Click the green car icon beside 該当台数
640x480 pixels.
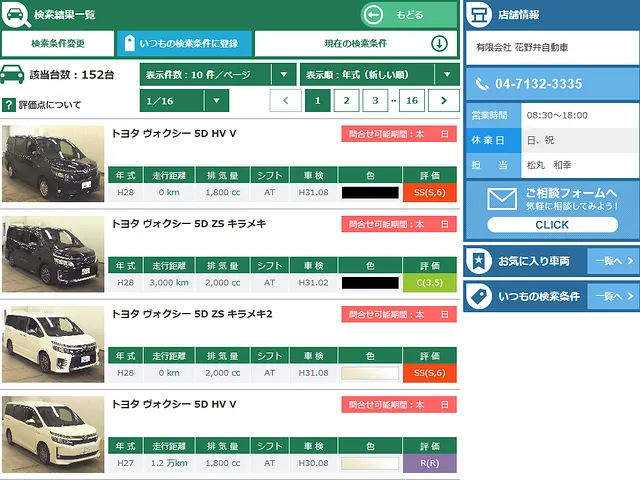12,74
